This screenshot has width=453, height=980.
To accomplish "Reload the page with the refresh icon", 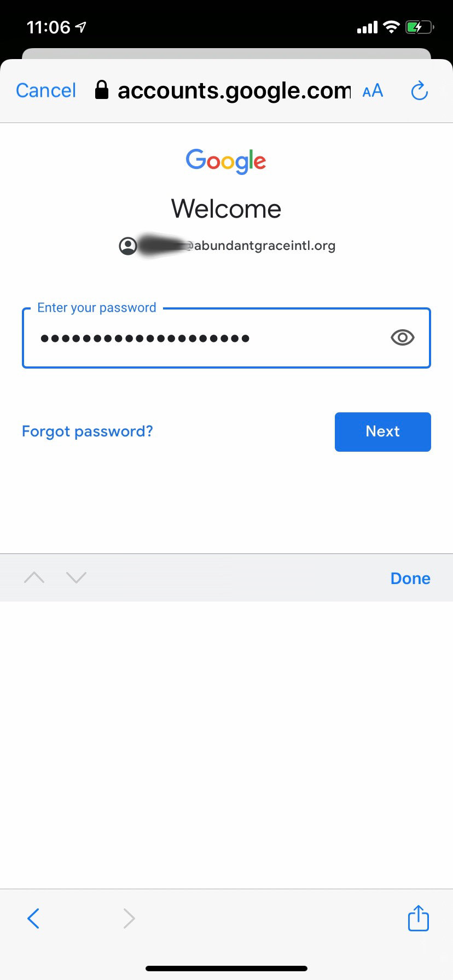I will (x=419, y=91).
